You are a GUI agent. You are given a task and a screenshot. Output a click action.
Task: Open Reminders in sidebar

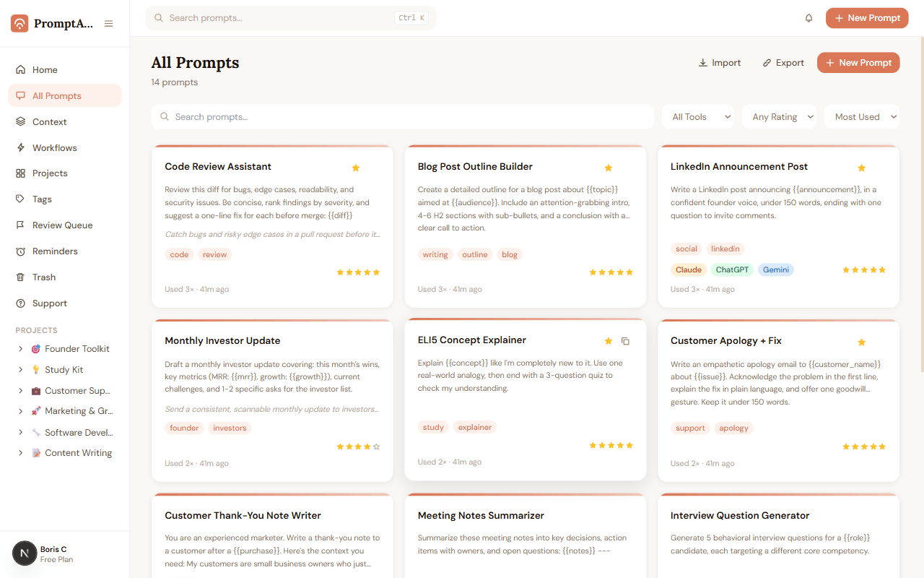[x=65, y=251]
